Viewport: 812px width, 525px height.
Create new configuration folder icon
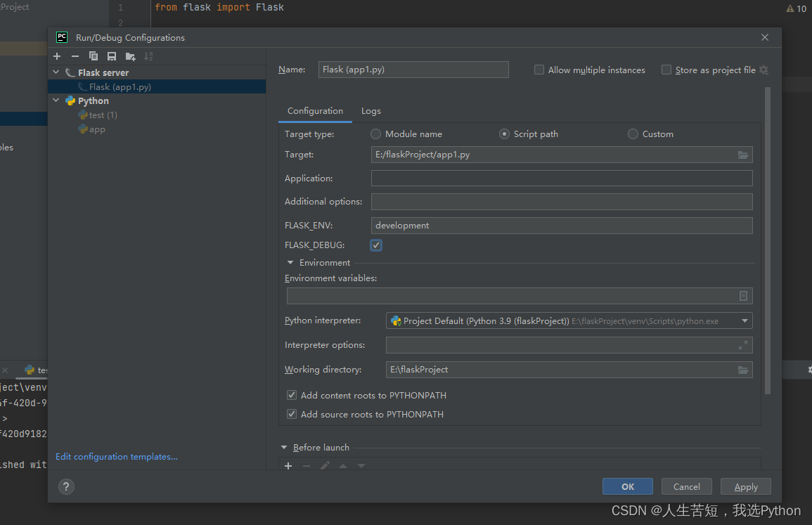tap(130, 56)
